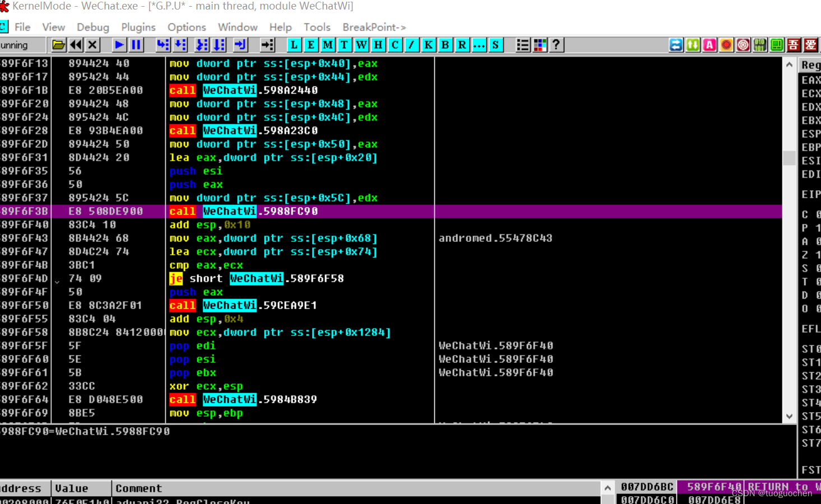Open Memory map window (M button)
Image resolution: width=821 pixels, height=504 pixels.
coord(328,45)
